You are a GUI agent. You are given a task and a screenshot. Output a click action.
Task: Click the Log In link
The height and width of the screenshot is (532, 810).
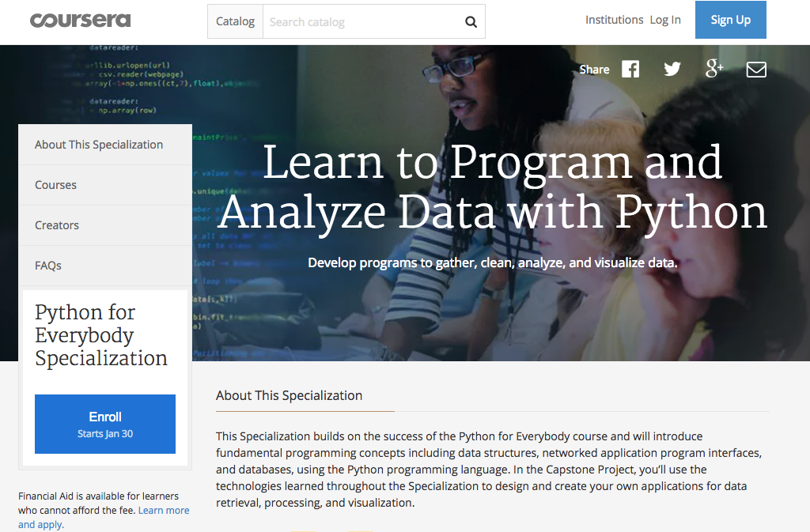[x=665, y=20]
